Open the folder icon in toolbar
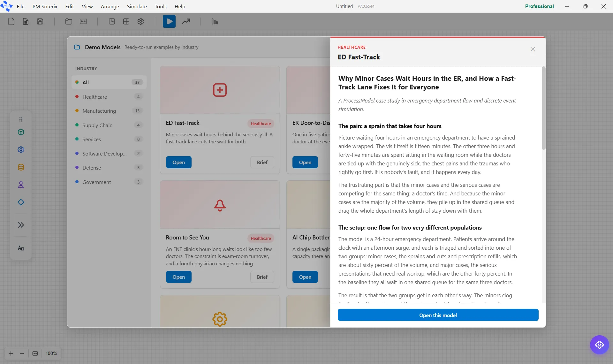The height and width of the screenshot is (364, 613). coord(69,21)
